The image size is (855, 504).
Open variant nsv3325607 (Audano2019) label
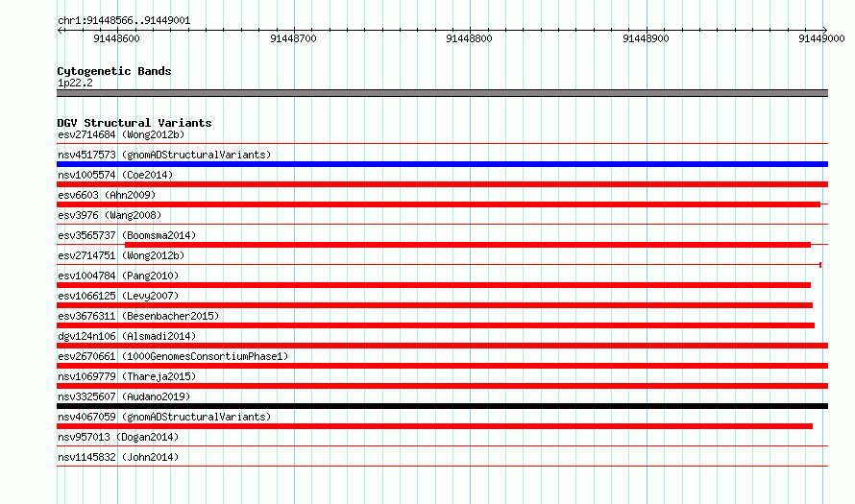click(124, 396)
